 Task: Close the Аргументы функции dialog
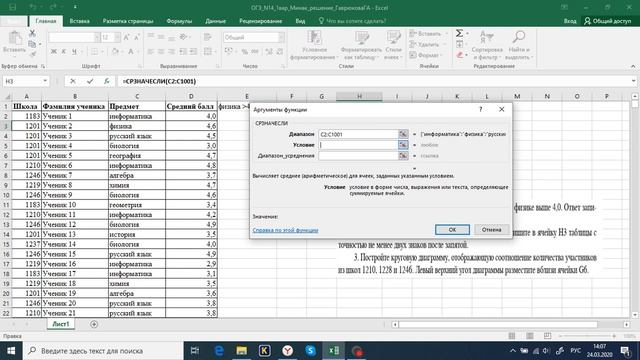tap(502, 109)
